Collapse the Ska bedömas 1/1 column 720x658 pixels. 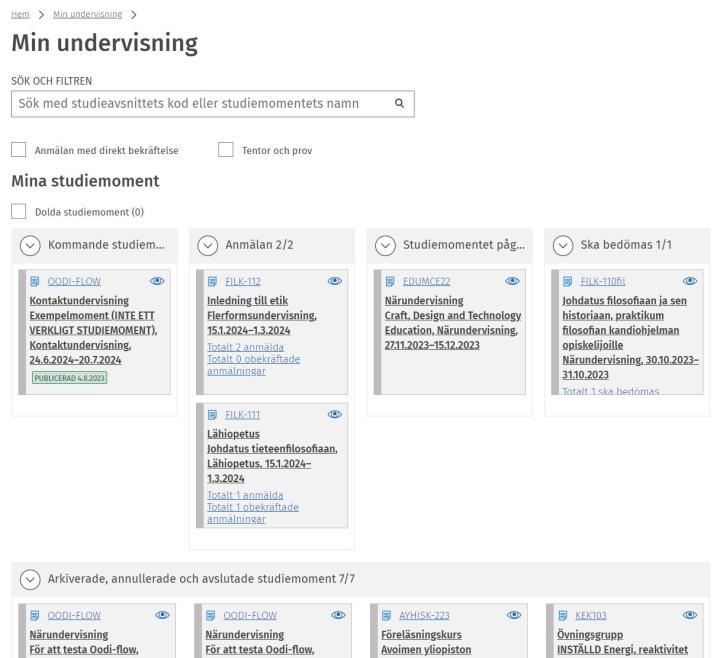pos(564,246)
